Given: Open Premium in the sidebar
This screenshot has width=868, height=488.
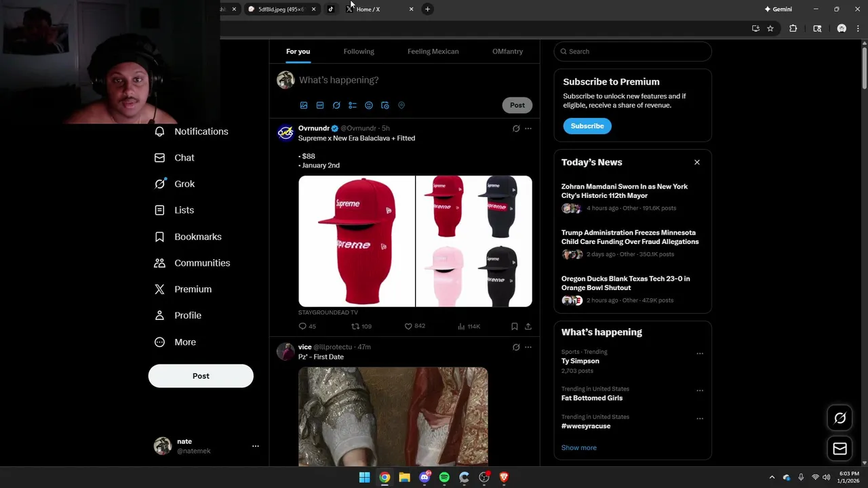Looking at the screenshot, I should tap(183, 289).
